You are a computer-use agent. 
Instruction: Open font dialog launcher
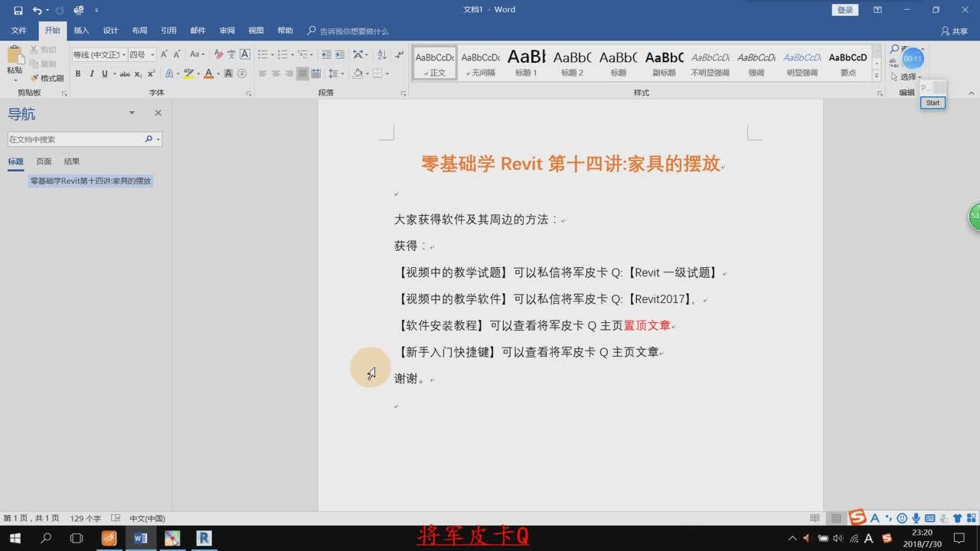249,93
